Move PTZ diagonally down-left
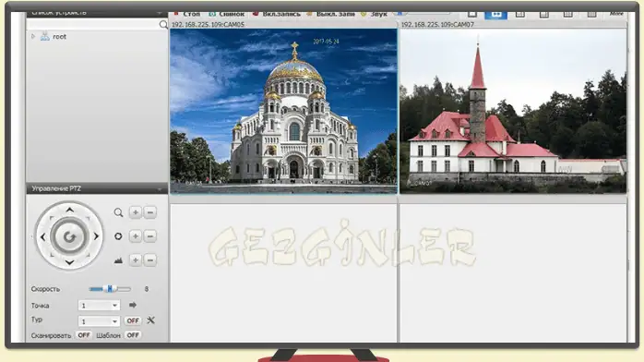 [52, 255]
